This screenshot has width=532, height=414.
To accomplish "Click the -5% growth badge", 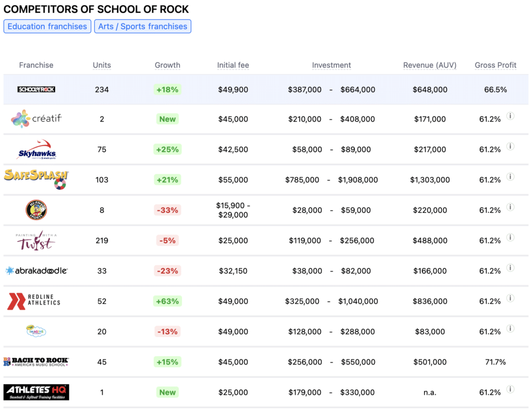I will [168, 240].
